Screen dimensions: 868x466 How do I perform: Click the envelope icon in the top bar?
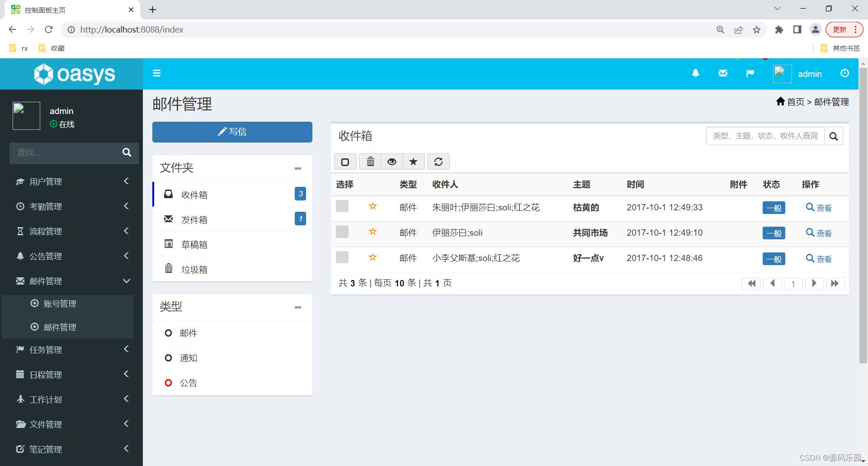[x=723, y=73]
